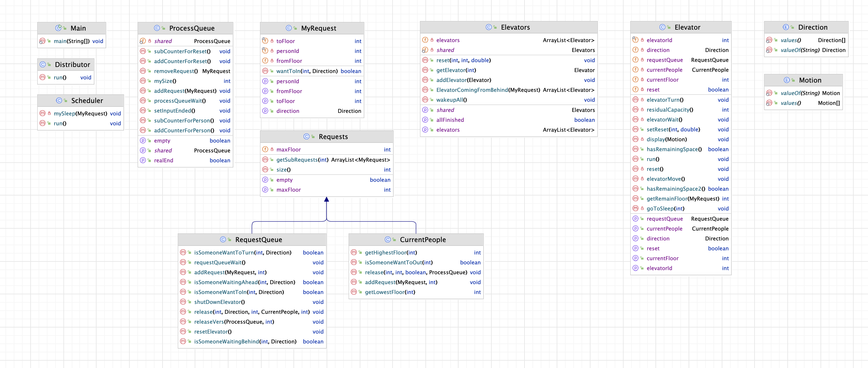Screen dimensions: 868x368
Task: Click the releaseVers(ProcessQueue, int) method
Action: 252,322
